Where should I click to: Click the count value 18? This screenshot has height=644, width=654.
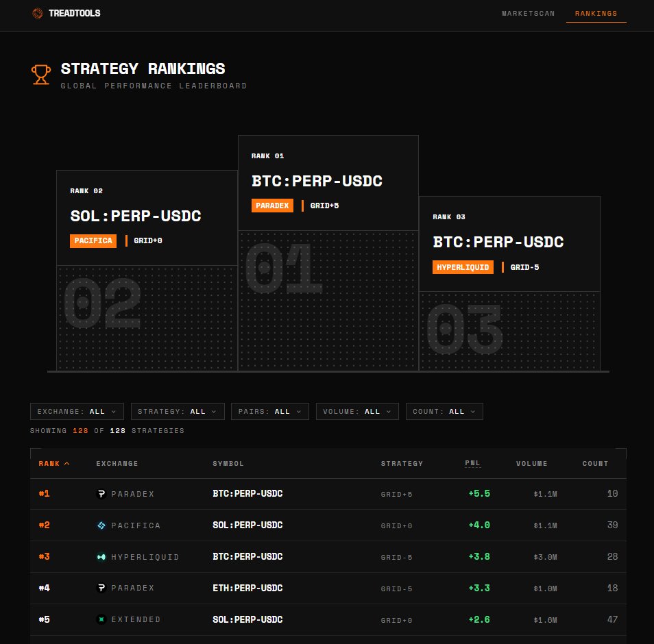pyautogui.click(x=612, y=588)
